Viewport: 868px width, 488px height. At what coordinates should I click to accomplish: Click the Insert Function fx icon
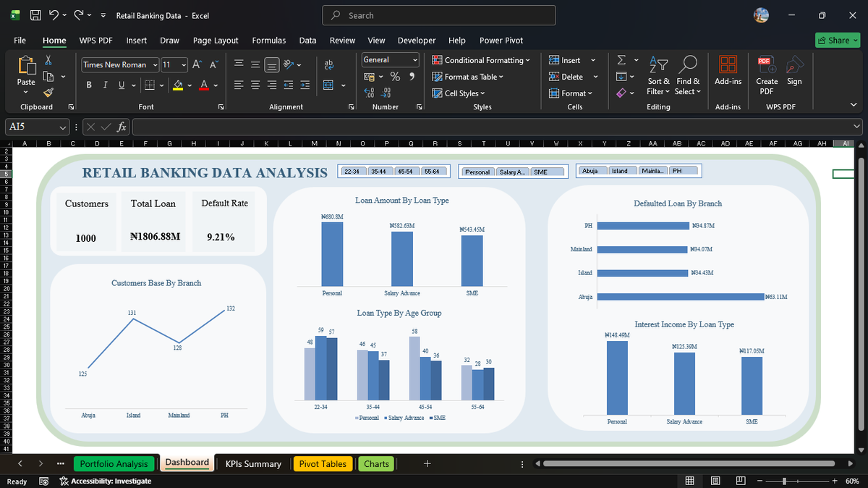coord(122,127)
